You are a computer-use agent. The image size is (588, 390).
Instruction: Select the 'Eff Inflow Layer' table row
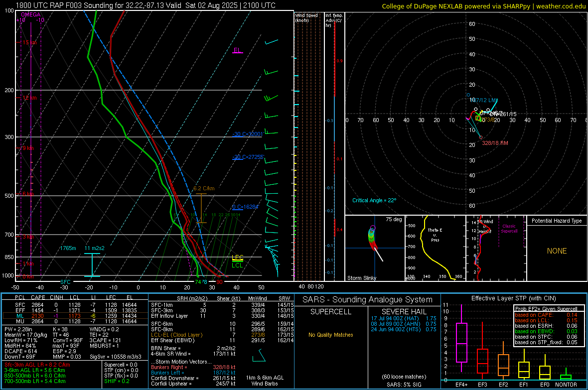[x=222, y=316]
